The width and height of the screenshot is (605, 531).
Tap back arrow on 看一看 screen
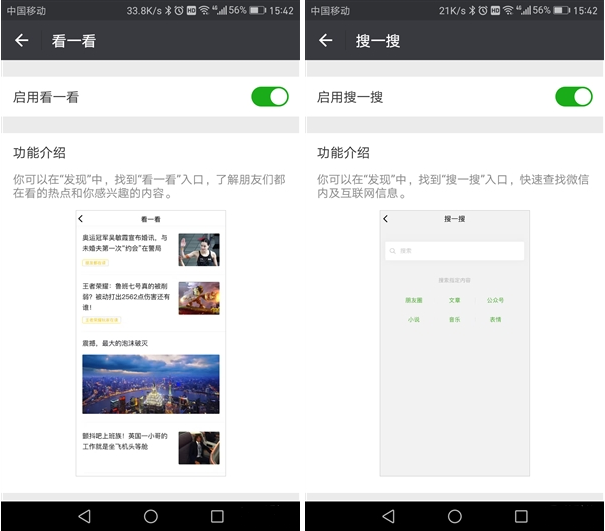pos(22,40)
